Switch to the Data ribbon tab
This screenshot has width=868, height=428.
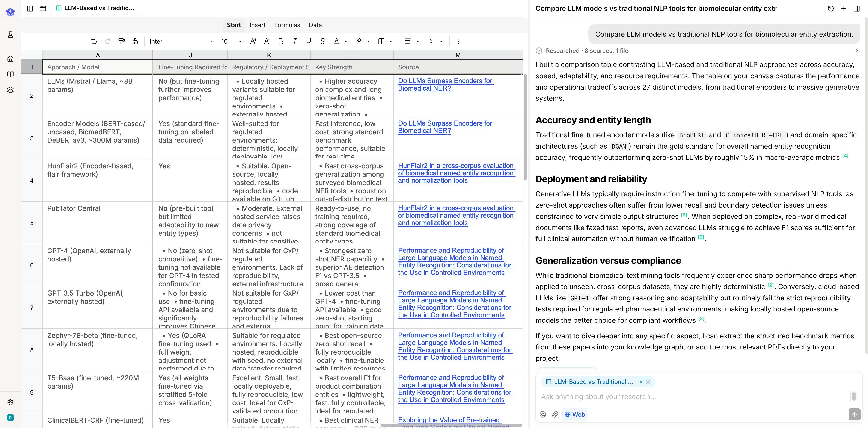[x=315, y=25]
